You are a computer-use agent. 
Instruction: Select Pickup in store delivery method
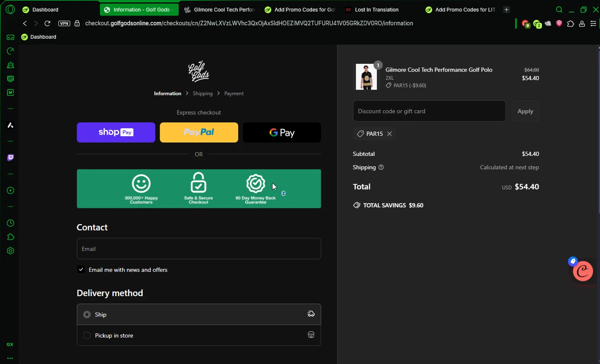199,335
